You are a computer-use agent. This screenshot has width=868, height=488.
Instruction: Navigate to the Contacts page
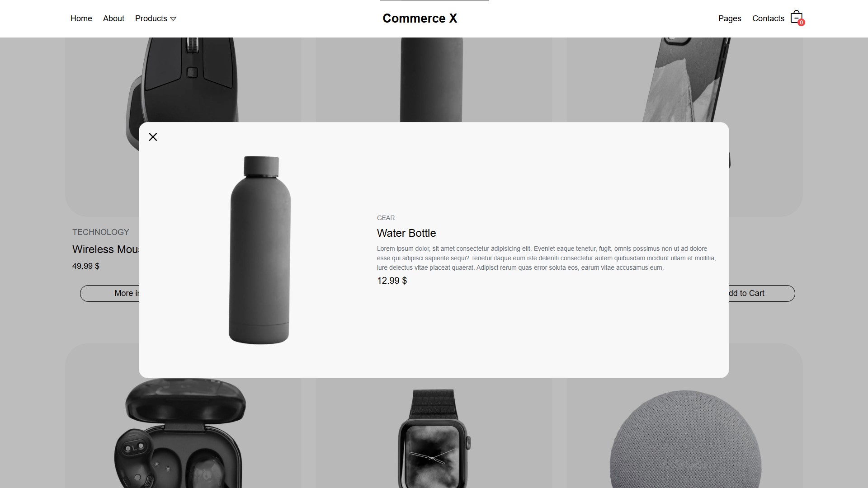click(x=768, y=19)
